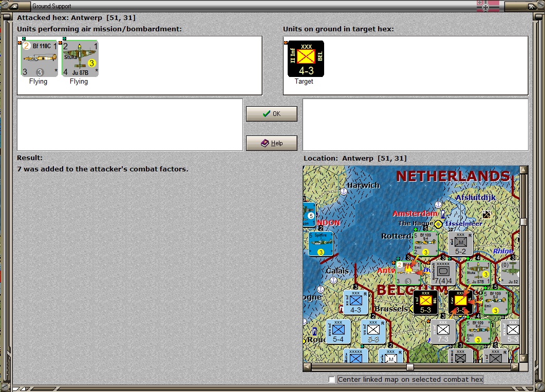Viewport: 545px width, 392px height.
Task: Select the Kiel mechanized 5-2 corps counter
Action: pos(461,244)
